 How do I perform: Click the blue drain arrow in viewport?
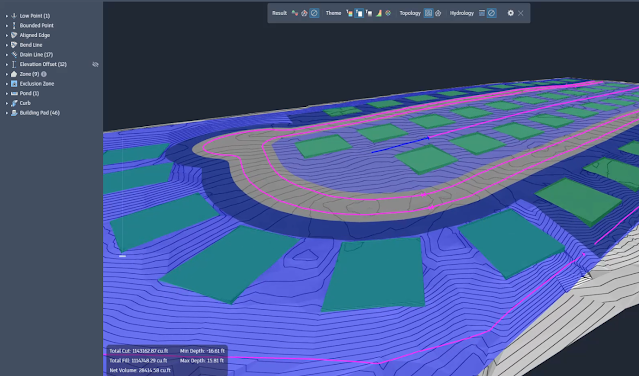[400, 145]
